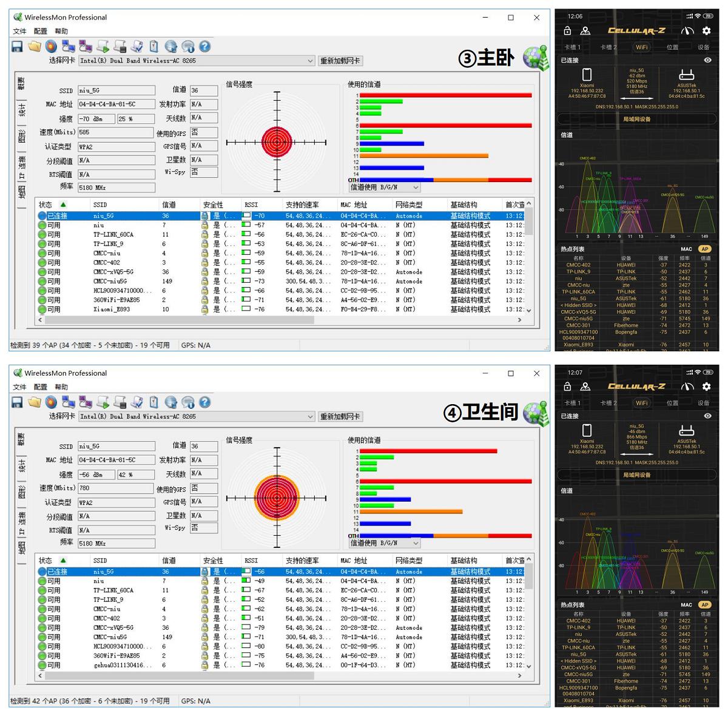
Task: Click 重新加载网卡 button in the lower WirelessMon window
Action: 340,416
